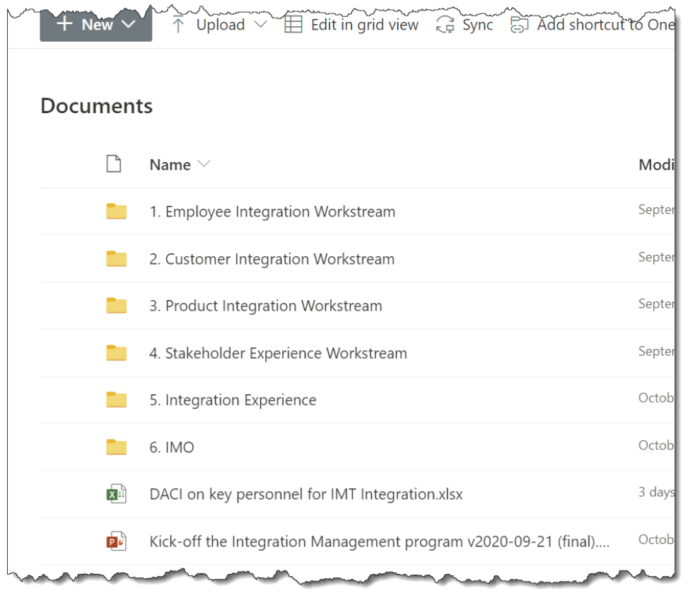Click the Add shortcut to OneDrive icon
The height and width of the screenshot is (593, 700).
(x=520, y=25)
